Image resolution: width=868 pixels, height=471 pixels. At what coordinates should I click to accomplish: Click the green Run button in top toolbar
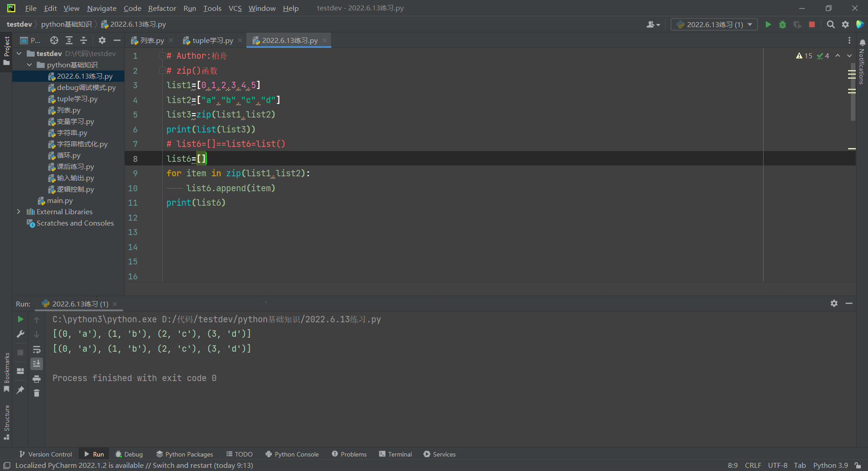tap(768, 24)
